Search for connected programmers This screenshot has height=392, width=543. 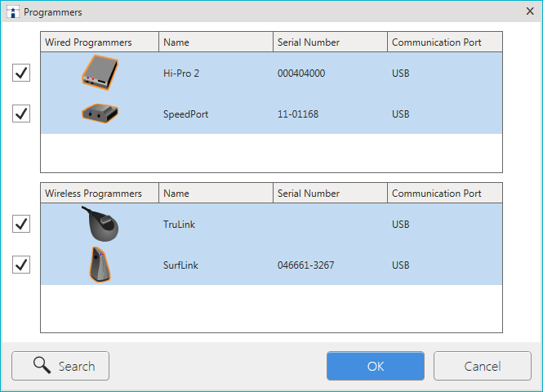click(x=60, y=366)
